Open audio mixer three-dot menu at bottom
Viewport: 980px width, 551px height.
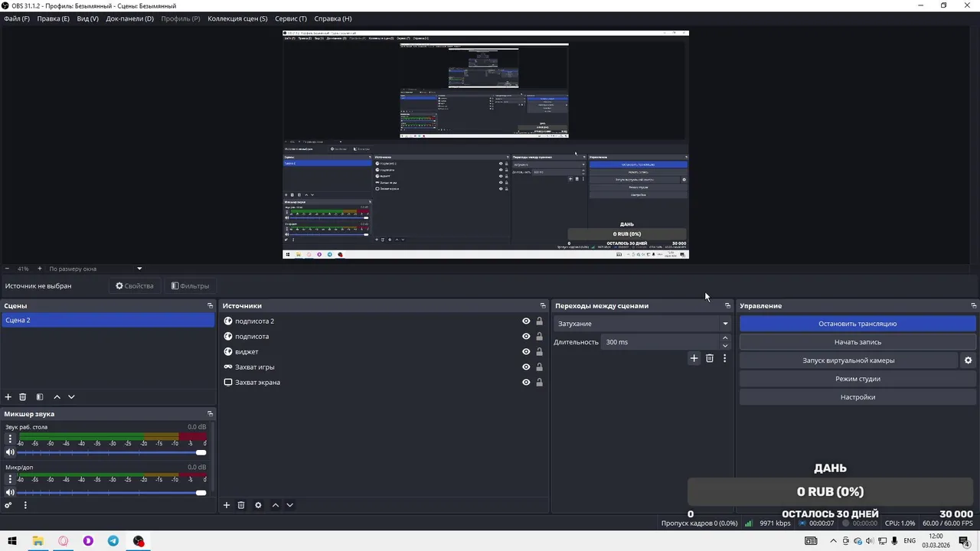point(25,505)
